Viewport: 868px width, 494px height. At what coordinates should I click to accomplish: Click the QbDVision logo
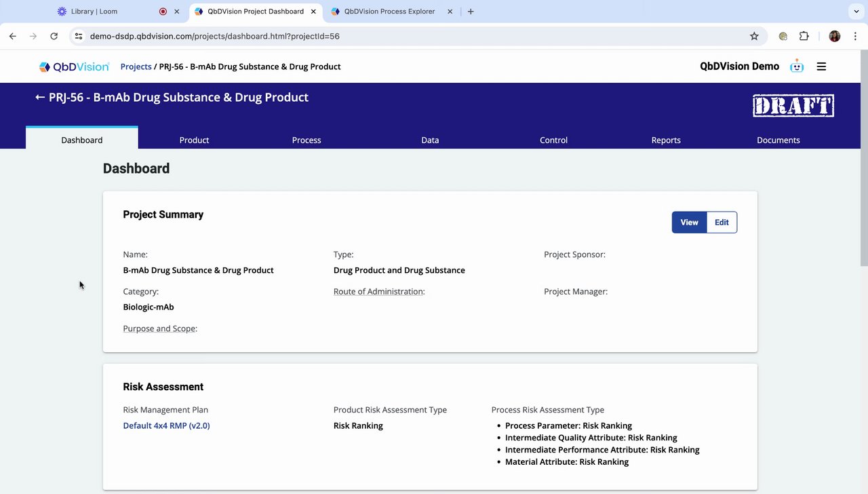click(74, 66)
